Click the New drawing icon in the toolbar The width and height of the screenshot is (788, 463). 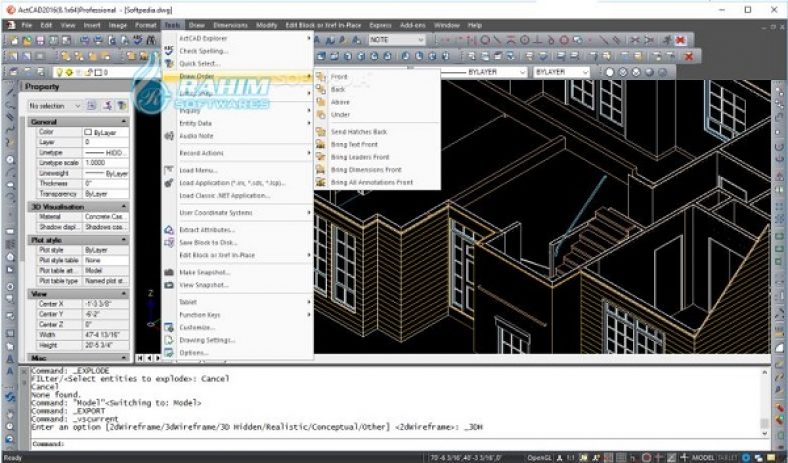[x=14, y=40]
